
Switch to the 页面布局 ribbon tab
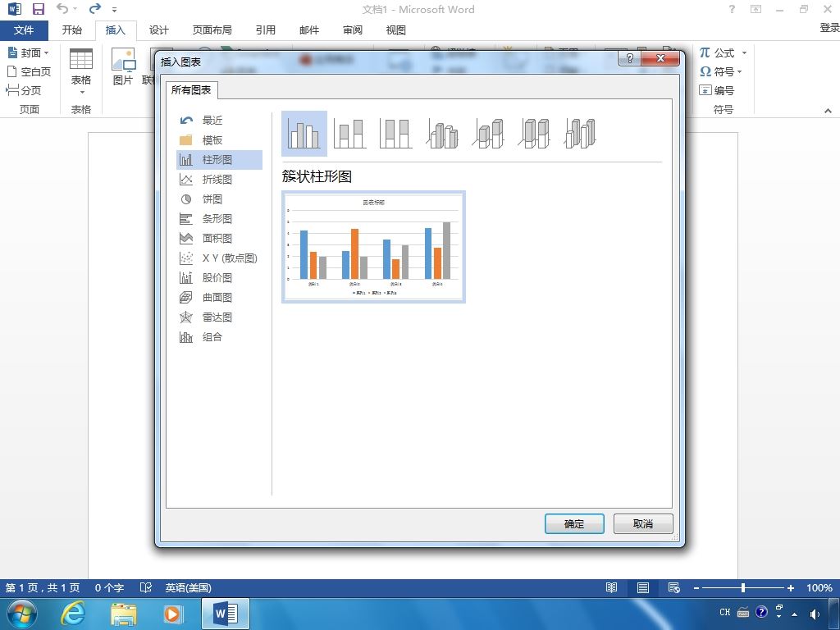pyautogui.click(x=212, y=30)
